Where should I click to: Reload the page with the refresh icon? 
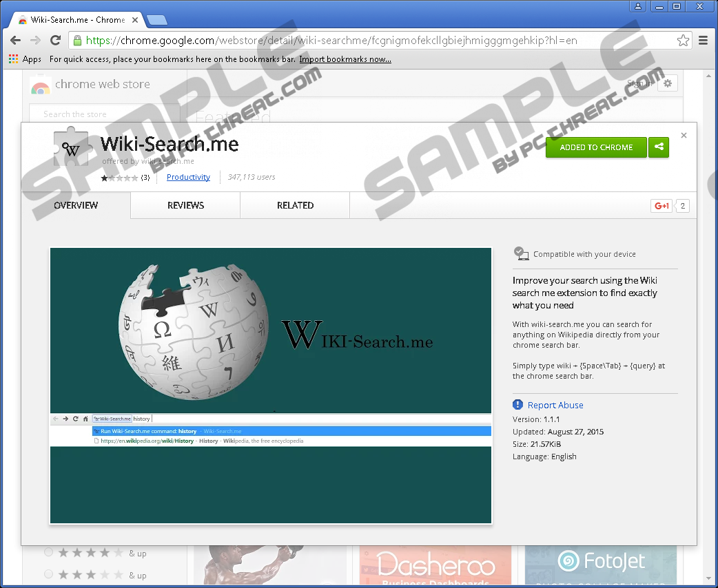pos(54,41)
